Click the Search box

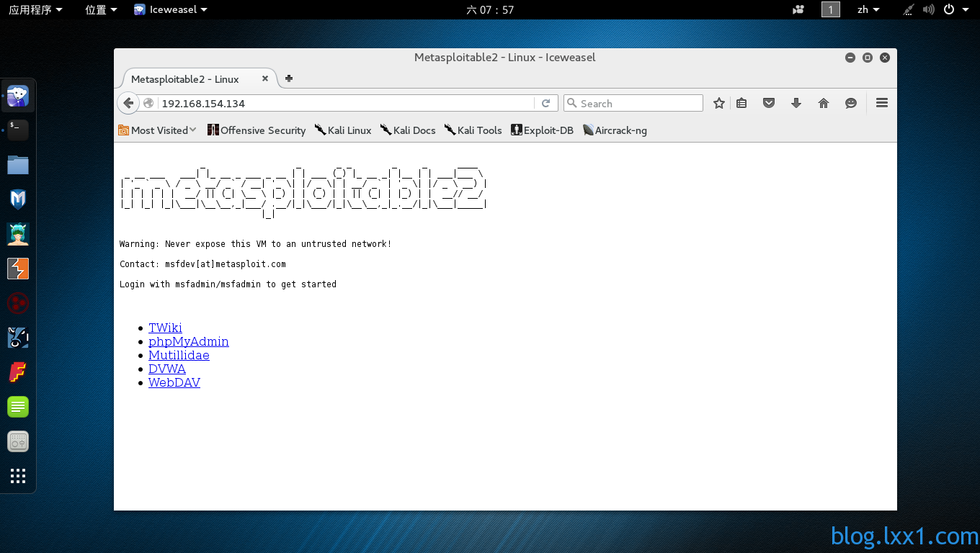tap(633, 103)
